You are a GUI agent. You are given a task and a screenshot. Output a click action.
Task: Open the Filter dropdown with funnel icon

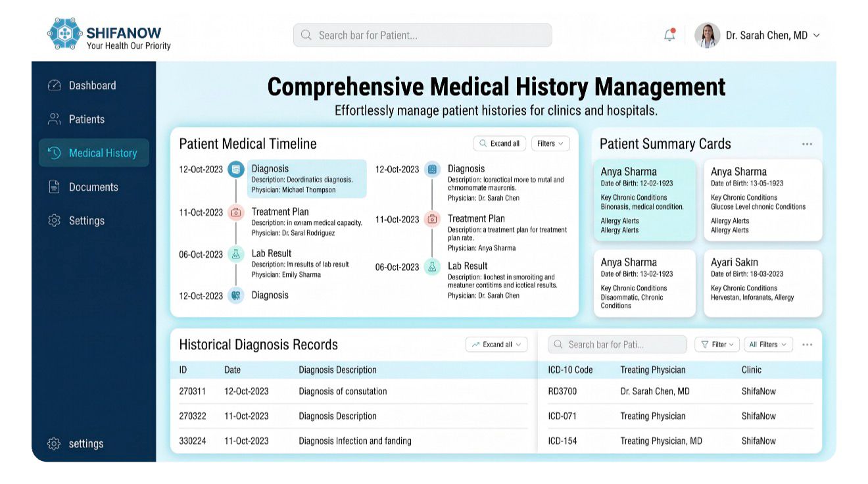[x=717, y=345]
